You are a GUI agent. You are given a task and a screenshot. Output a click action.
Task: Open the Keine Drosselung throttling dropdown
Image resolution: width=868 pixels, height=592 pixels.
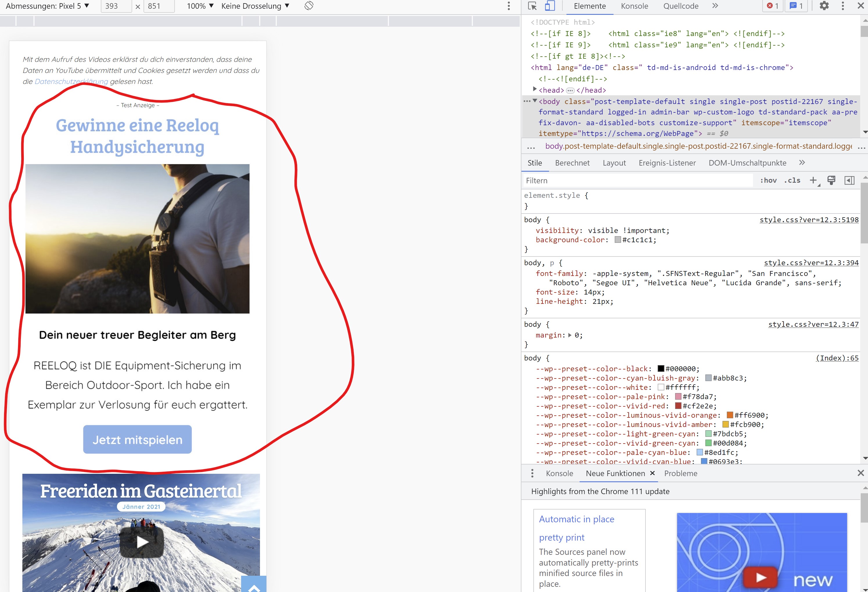click(255, 6)
